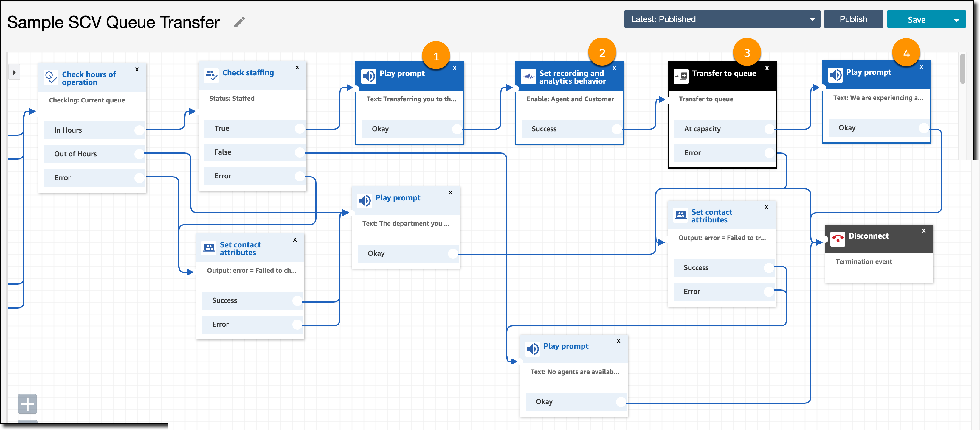Close the Check hours of operation block

[x=137, y=69]
